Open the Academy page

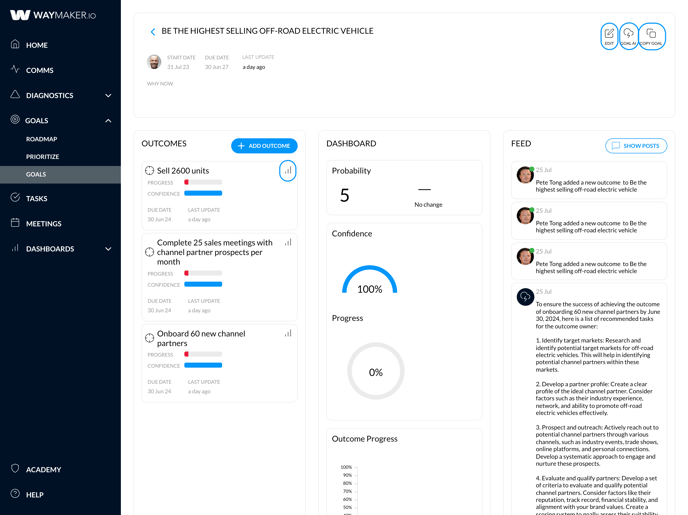43,469
